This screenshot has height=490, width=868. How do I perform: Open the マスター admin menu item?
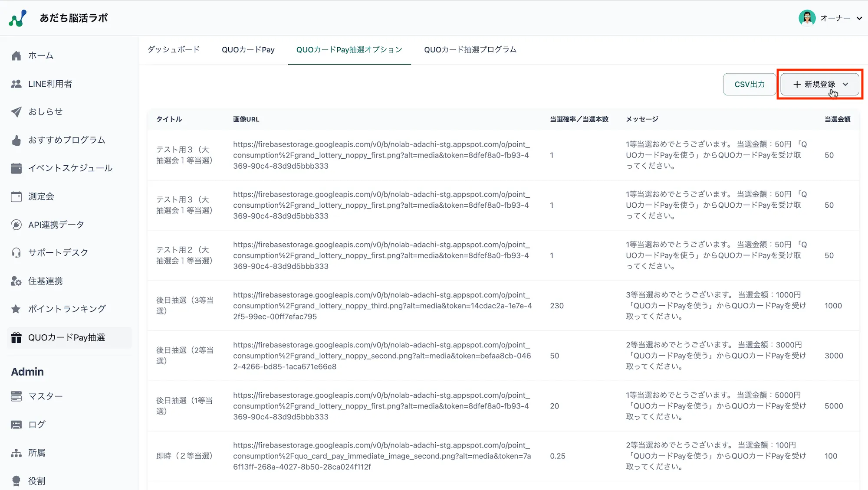45,396
